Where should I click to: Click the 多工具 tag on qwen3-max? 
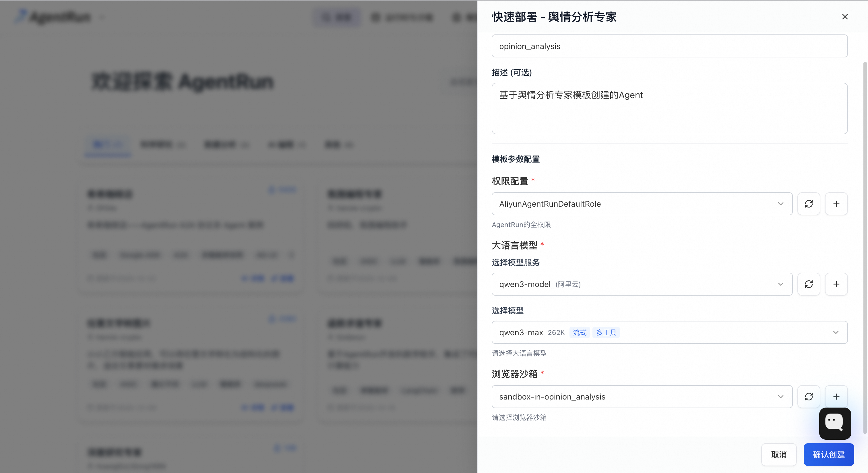606,333
